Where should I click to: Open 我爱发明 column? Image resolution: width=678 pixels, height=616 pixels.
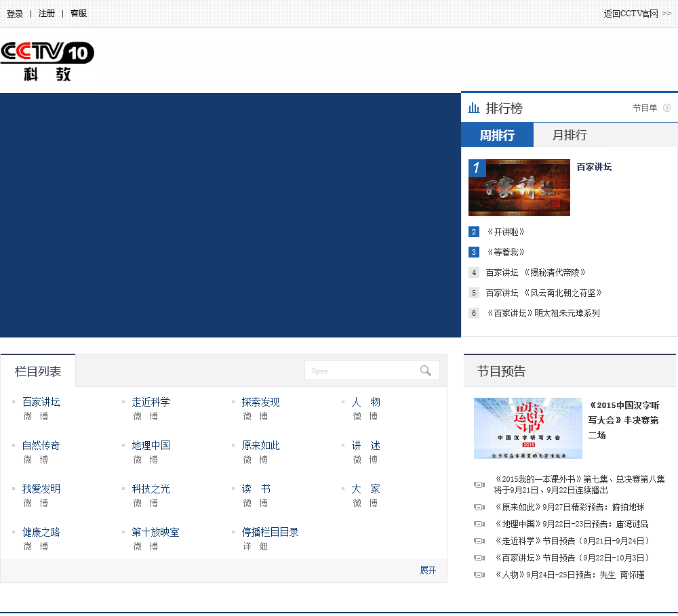41,489
